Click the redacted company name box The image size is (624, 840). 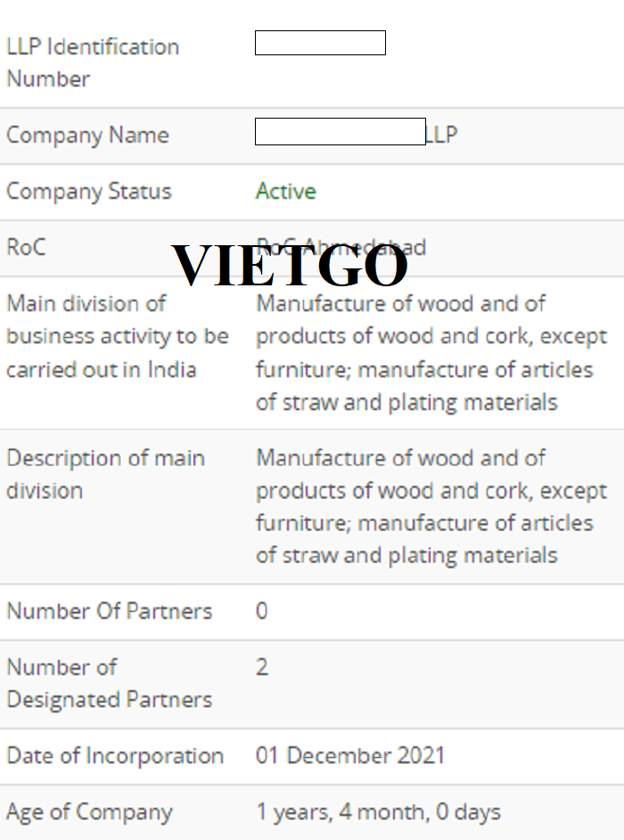click(x=341, y=131)
